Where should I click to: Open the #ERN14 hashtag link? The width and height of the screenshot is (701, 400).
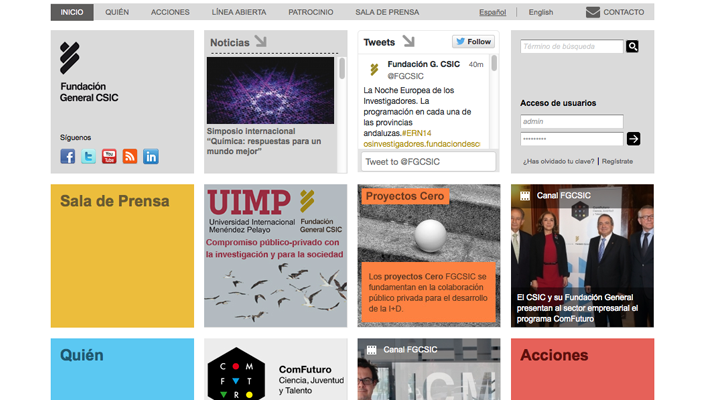pos(417,133)
